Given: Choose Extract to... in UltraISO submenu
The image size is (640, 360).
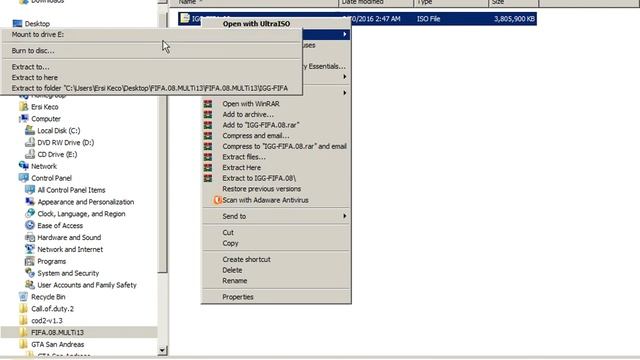Looking at the screenshot, I should (x=151, y=67).
